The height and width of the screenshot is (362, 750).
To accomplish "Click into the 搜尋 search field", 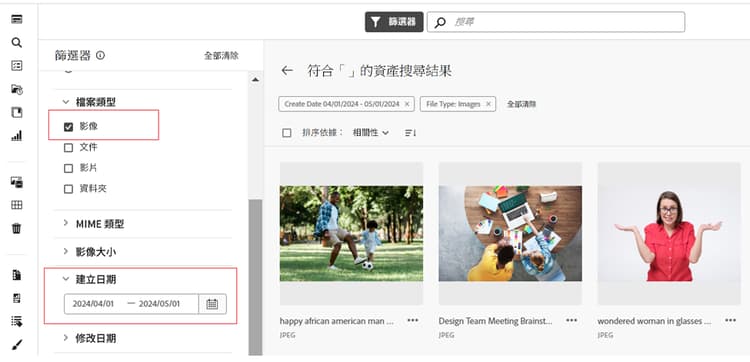I will click(556, 22).
